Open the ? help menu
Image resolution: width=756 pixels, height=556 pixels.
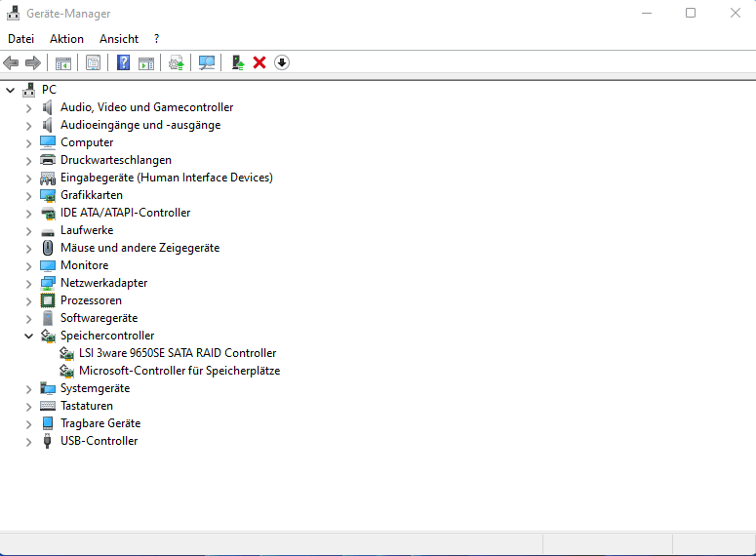point(157,39)
